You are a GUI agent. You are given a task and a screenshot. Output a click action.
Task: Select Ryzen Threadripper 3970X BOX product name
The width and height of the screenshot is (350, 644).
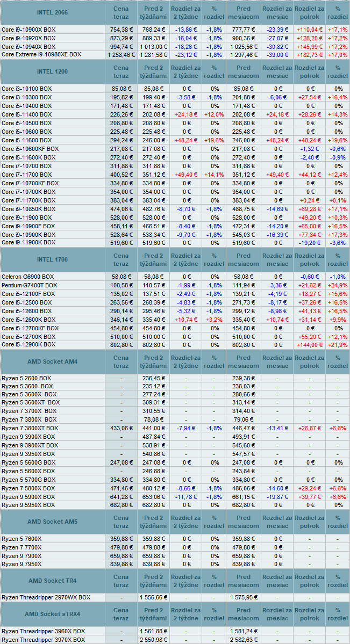44,640
